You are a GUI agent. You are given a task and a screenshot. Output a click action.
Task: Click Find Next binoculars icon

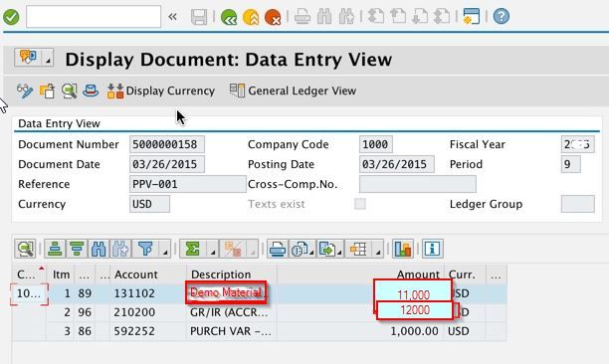point(346,17)
